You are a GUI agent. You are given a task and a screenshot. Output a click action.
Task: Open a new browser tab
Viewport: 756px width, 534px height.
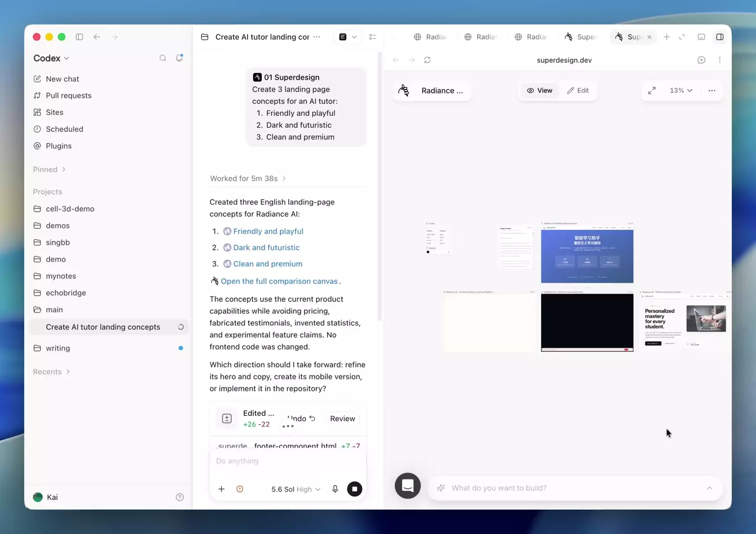667,37
